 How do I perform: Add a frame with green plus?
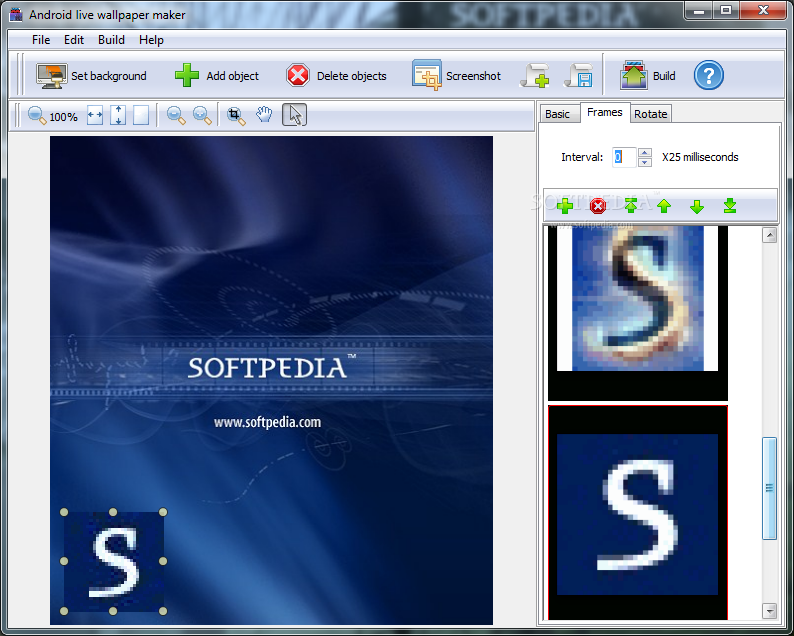(x=565, y=206)
